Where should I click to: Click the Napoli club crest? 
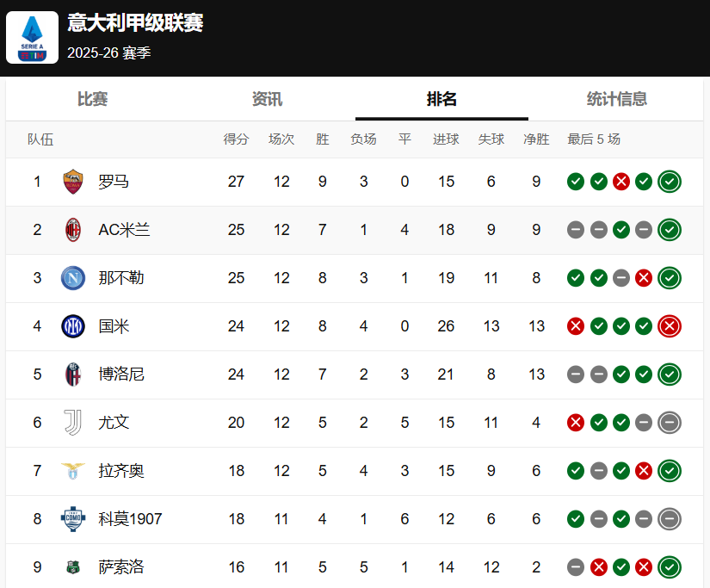[73, 278]
